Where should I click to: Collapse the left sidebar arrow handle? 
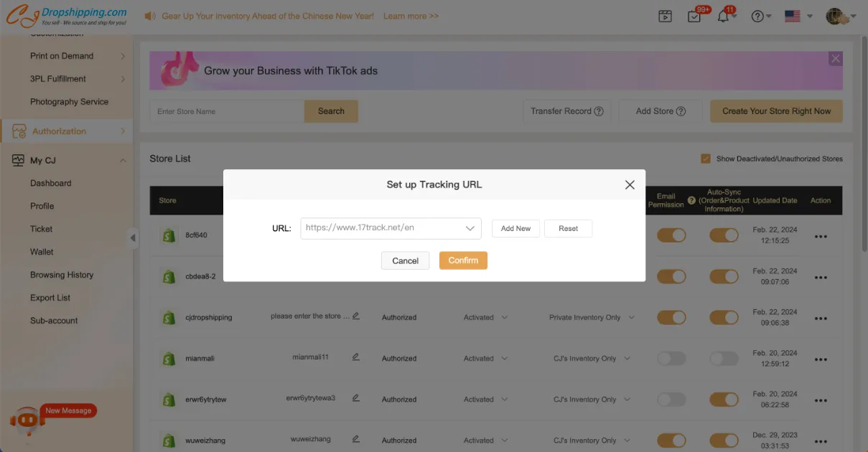133,238
